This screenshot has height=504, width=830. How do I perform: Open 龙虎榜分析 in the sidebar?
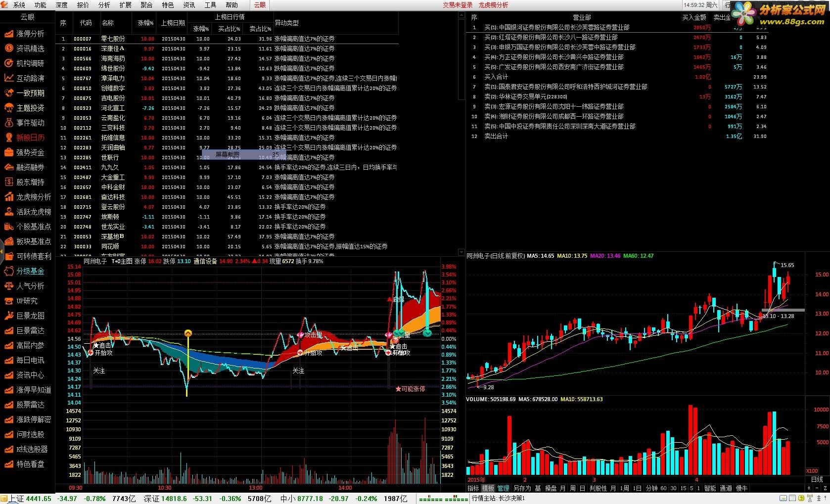[28, 197]
